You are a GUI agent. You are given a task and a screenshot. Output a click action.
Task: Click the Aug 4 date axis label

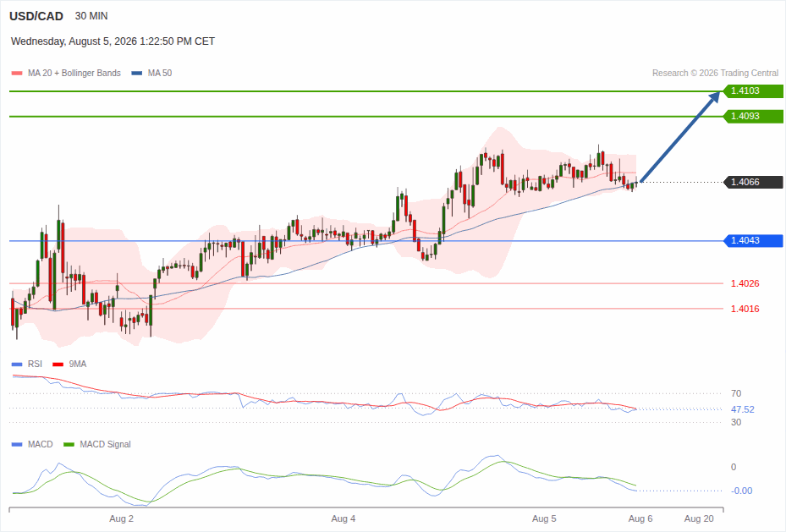[x=344, y=519]
